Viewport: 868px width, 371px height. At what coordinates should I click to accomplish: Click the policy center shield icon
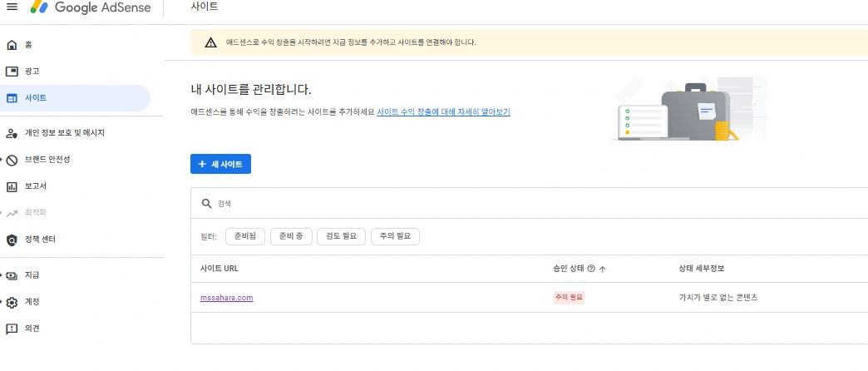12,240
